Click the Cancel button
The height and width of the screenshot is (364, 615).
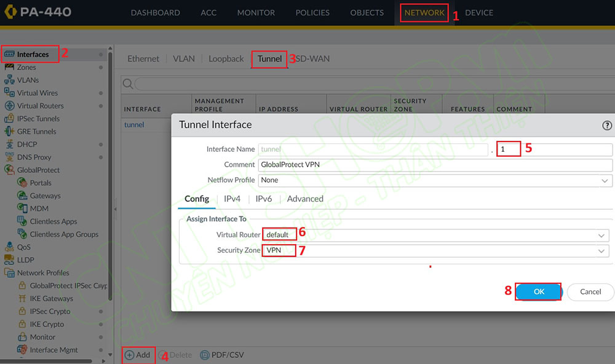(590, 292)
